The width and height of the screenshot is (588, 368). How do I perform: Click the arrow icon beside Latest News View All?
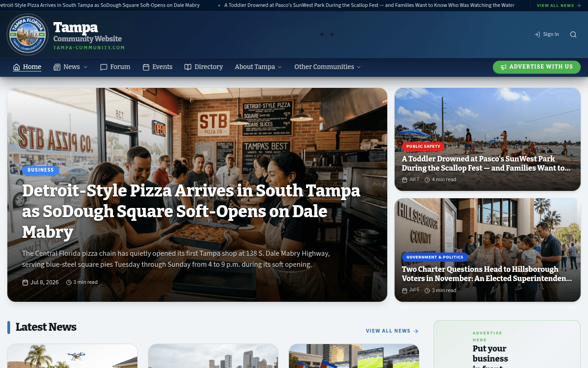point(416,331)
